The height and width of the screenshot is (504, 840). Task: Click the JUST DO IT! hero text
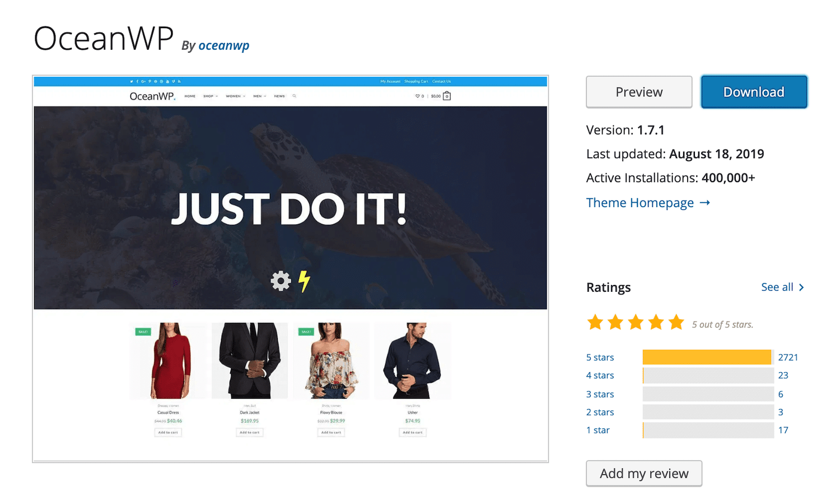coord(289,209)
